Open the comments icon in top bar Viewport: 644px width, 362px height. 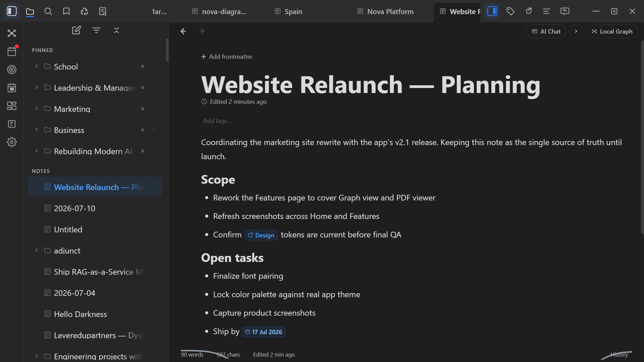565,11
